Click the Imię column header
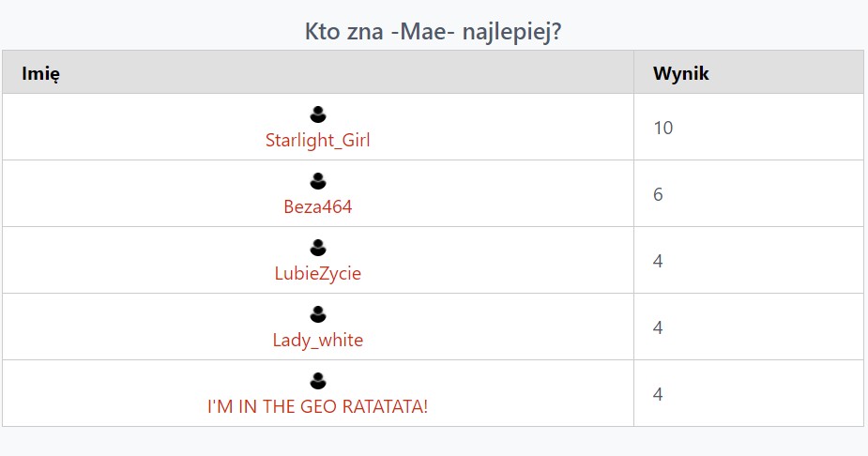Screen dimensions: 868x456 42,73
